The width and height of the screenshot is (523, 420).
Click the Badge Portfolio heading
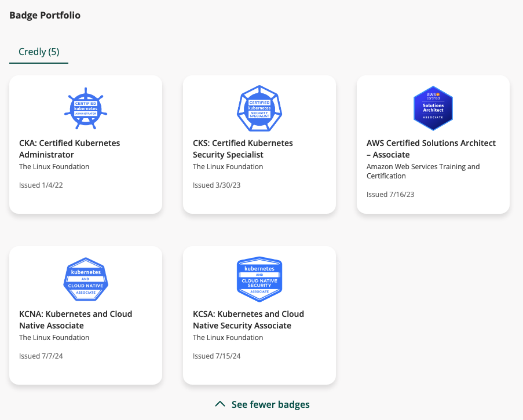point(45,15)
